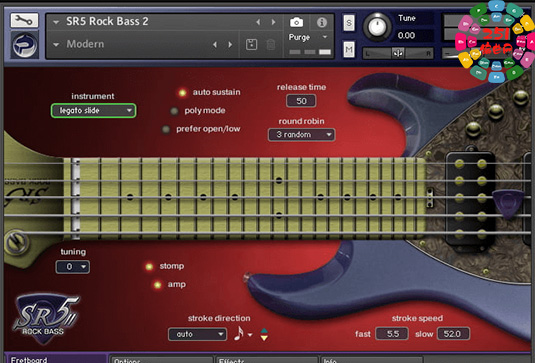This screenshot has width=535, height=363.
Task: Open the stroke direction auto dropdown
Action: point(197,334)
